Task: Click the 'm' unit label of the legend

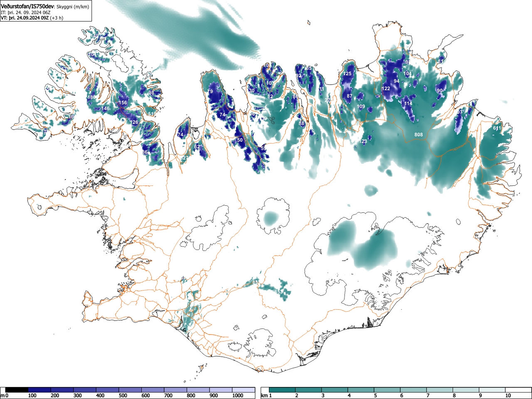Action: 2,396
